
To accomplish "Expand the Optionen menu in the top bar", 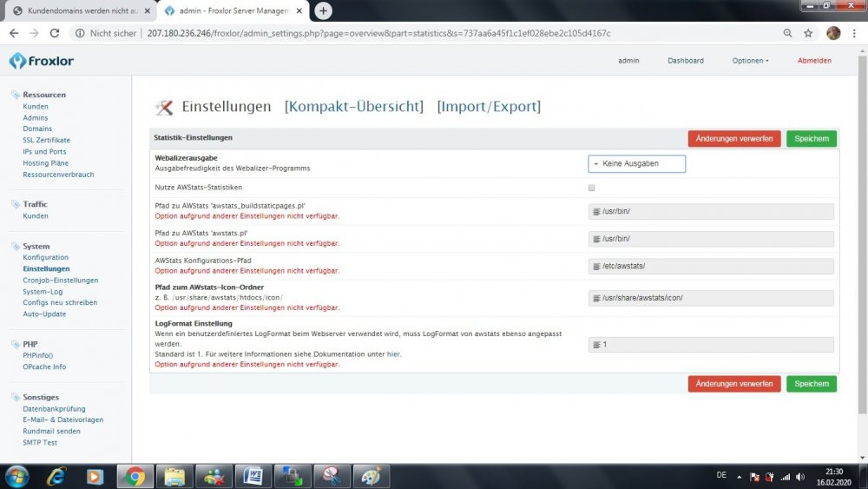I will pyautogui.click(x=750, y=61).
